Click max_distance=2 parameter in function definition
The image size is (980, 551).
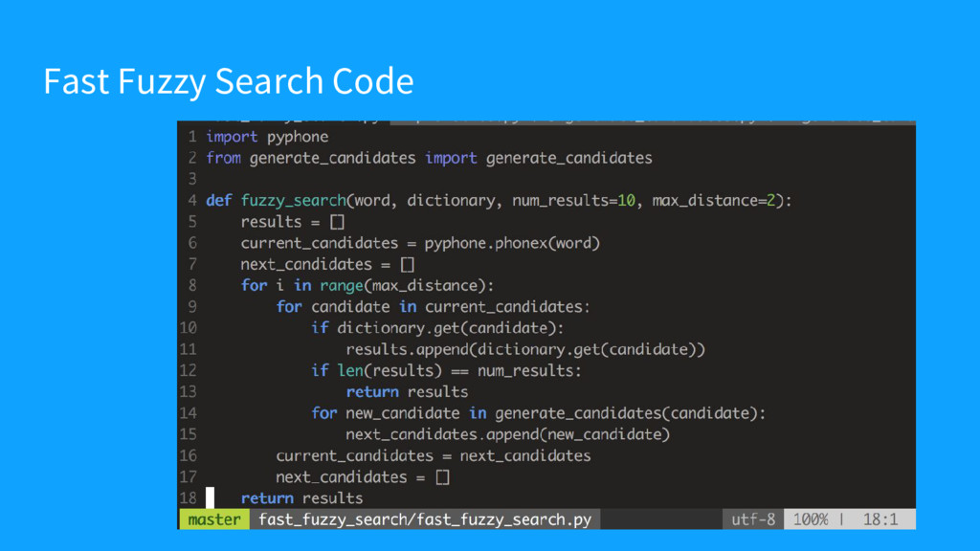pyautogui.click(x=714, y=201)
